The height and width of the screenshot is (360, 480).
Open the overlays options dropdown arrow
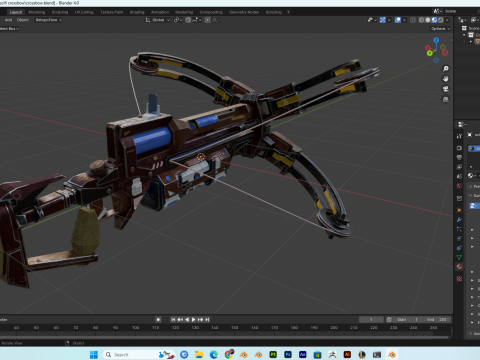[404, 20]
